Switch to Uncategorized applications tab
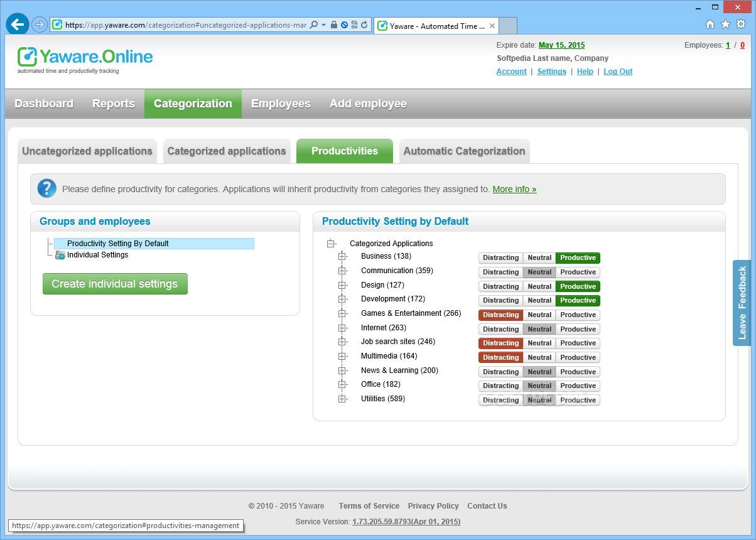 pos(87,151)
